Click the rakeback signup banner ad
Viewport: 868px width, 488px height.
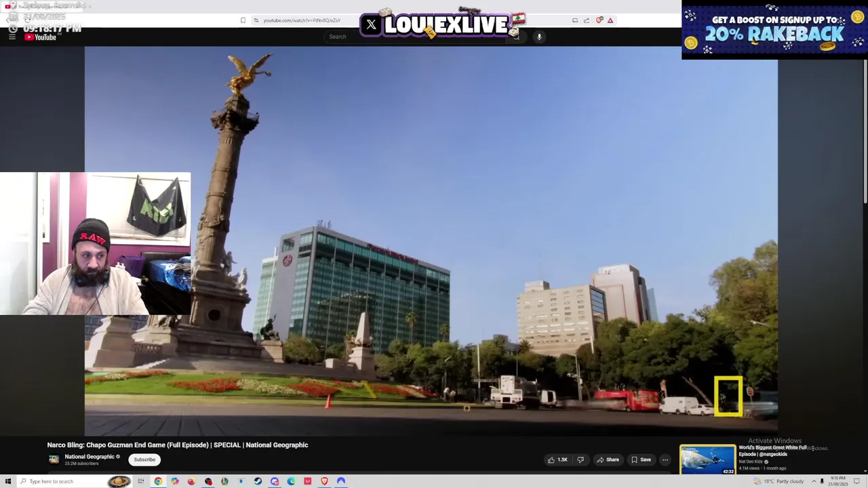pyautogui.click(x=774, y=31)
